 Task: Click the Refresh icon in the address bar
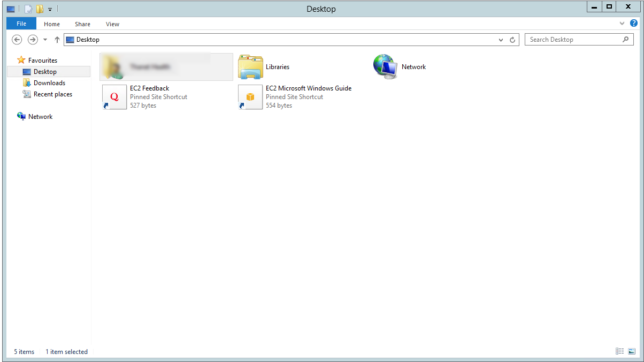tap(512, 39)
